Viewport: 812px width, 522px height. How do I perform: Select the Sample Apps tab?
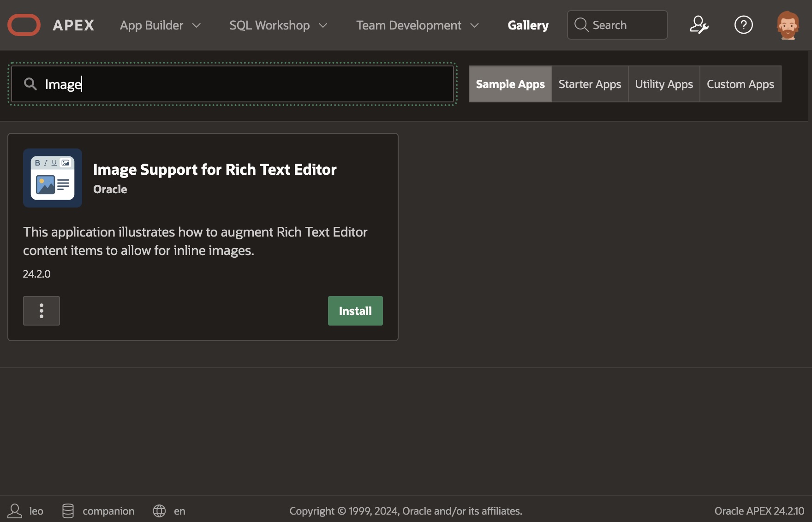coord(510,84)
